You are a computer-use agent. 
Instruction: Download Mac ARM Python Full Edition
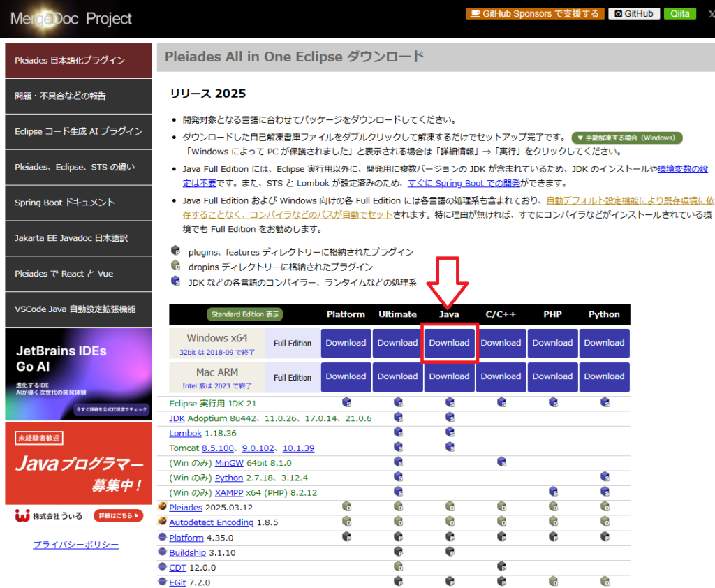604,377
